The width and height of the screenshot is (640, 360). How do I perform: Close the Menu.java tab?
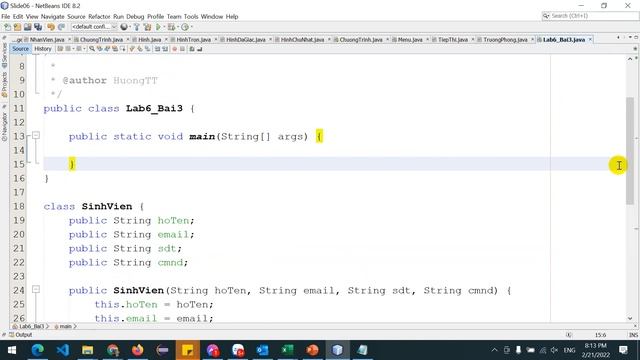point(427,40)
